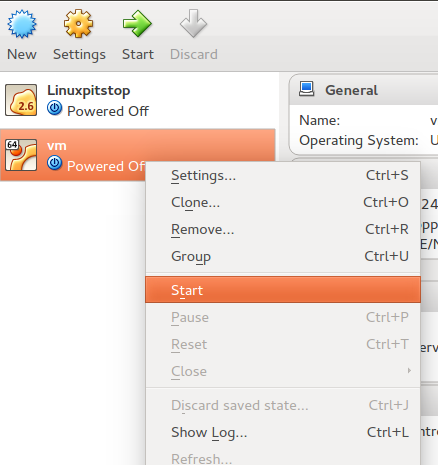Screen dimensions: 438x465
Task: Select the Linuxpitstop virtual machine entry
Action: coord(138,100)
